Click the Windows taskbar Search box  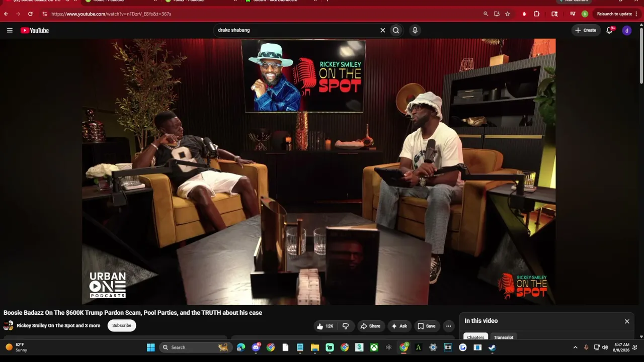[x=195, y=347]
